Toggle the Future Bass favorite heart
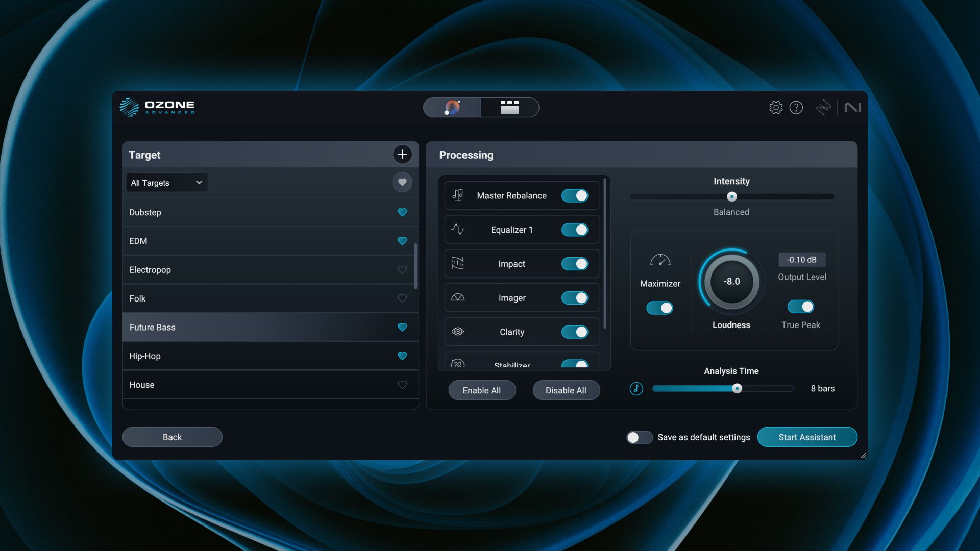The image size is (980, 551). click(402, 327)
